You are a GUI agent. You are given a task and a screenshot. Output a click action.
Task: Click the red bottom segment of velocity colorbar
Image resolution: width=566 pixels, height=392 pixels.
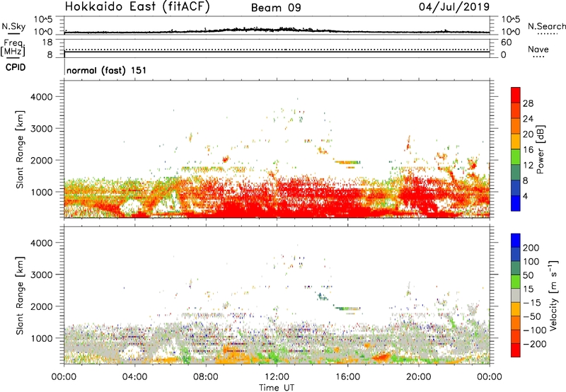click(x=516, y=350)
